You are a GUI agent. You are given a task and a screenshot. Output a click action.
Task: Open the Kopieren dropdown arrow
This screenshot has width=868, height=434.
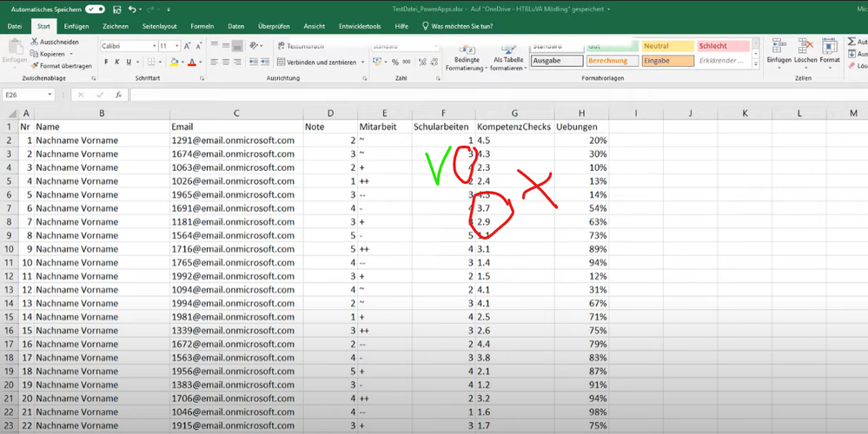click(x=71, y=54)
